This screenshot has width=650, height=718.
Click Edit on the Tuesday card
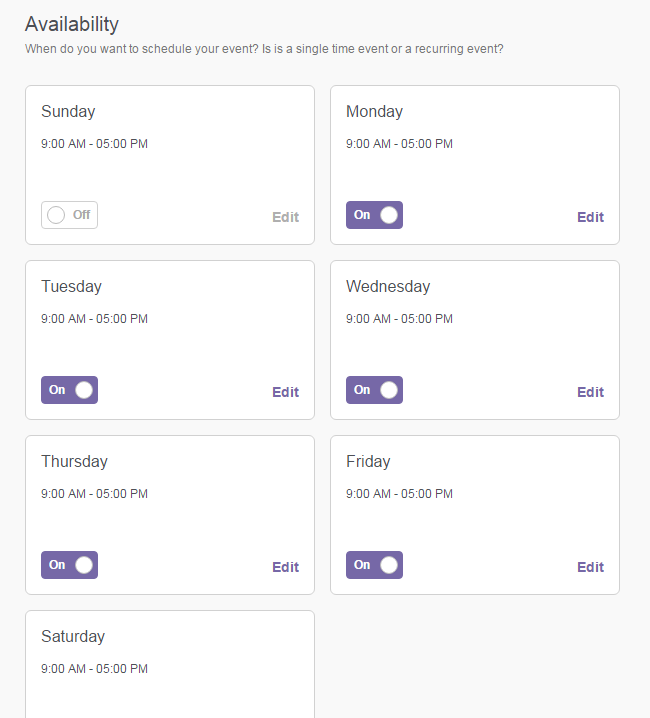click(x=285, y=392)
